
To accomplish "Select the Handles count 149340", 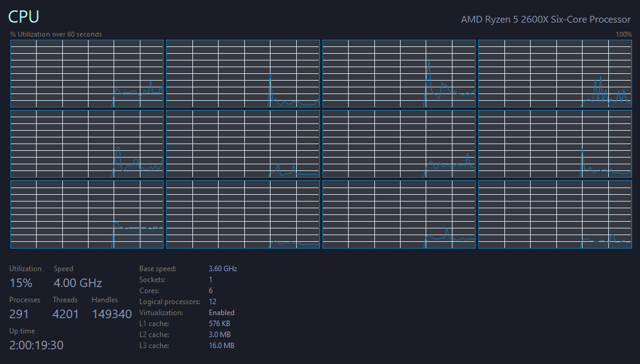I will [x=112, y=314].
